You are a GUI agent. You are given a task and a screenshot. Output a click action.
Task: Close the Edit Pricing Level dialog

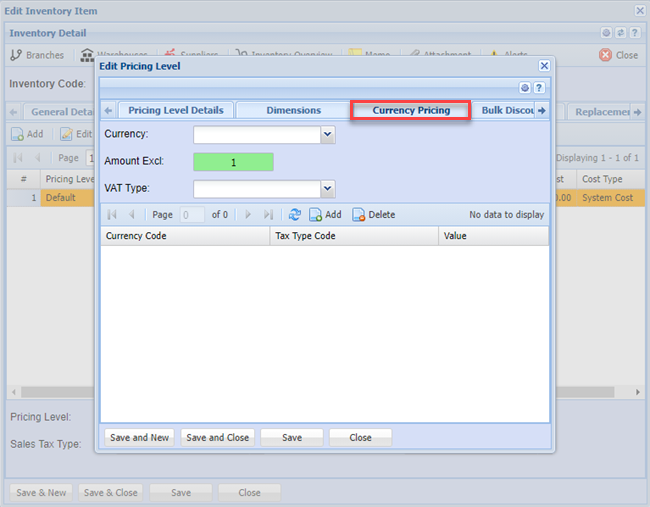click(x=544, y=65)
